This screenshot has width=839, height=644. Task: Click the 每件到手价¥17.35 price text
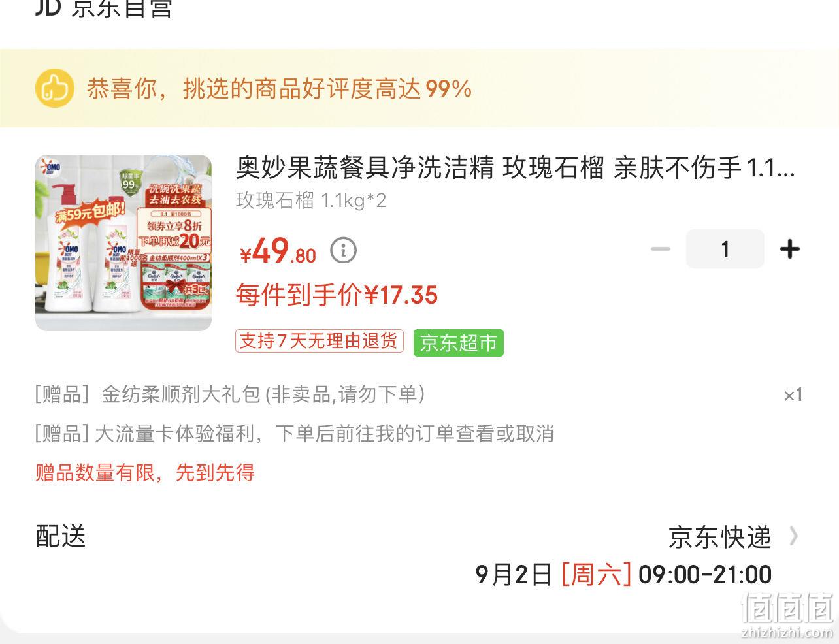click(337, 295)
